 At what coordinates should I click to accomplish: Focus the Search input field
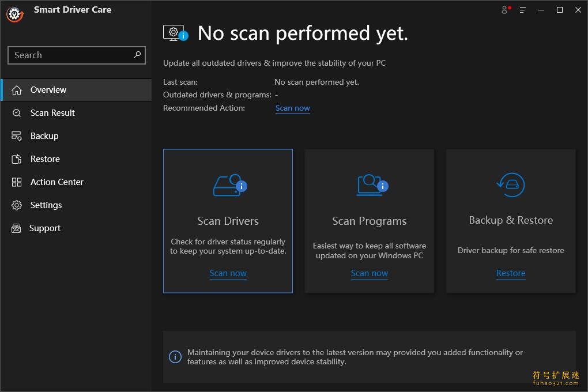(x=77, y=55)
